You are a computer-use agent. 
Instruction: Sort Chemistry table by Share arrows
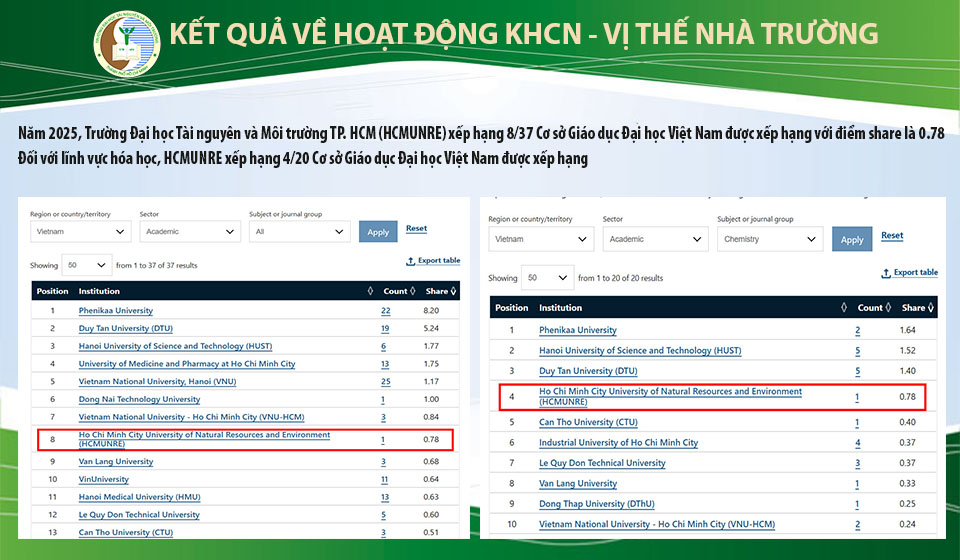click(931, 308)
